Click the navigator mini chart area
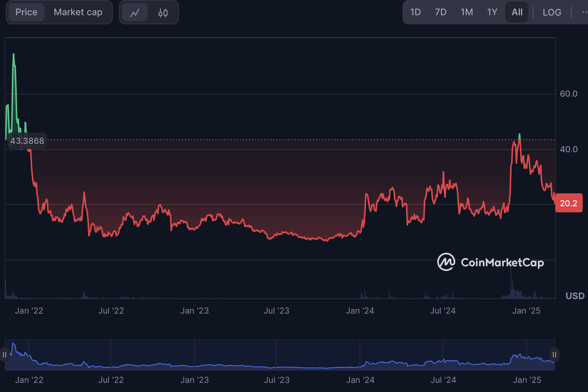588x392 pixels. 280,355
